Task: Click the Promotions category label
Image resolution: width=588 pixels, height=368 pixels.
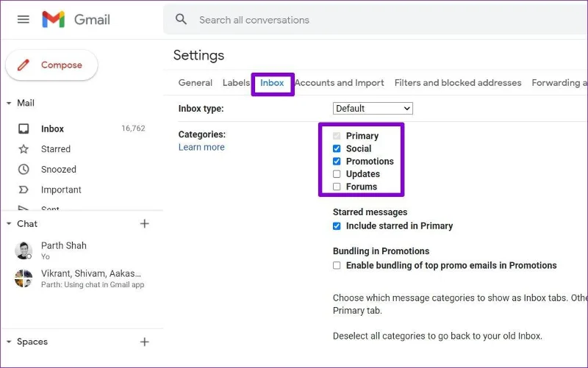Action: [x=370, y=161]
